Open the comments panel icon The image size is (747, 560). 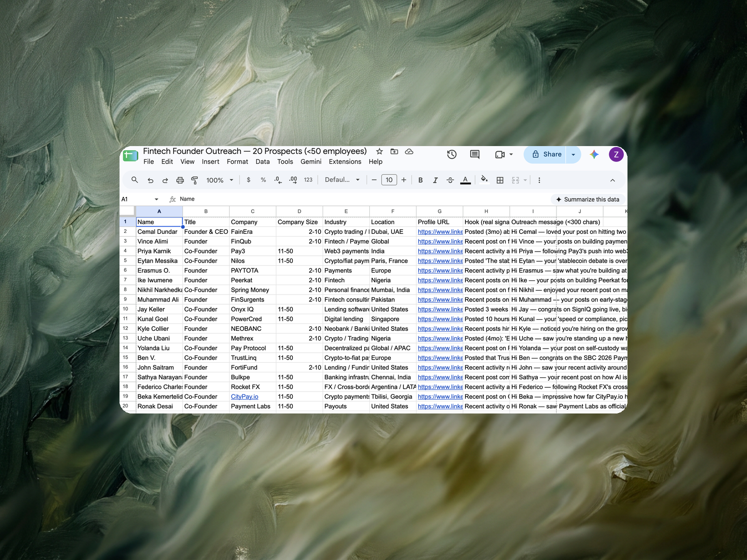click(475, 154)
